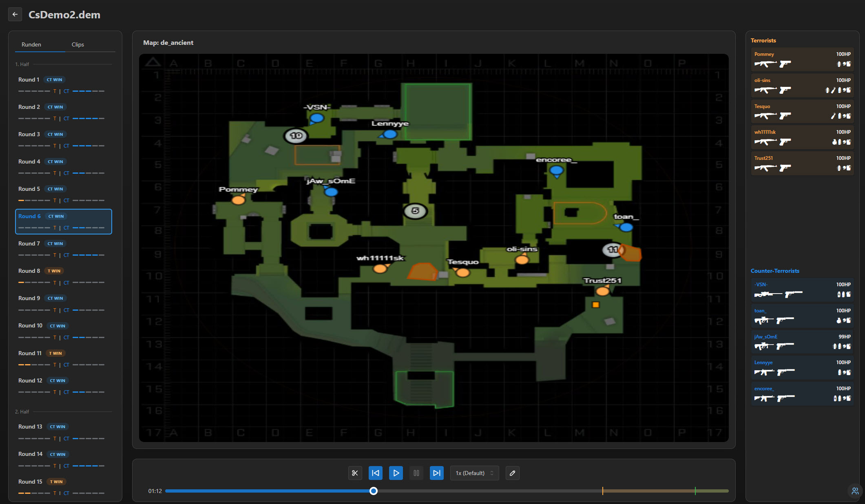This screenshot has width=865, height=504.
Task: Click the Pommey entry in the Terrorists panel
Action: (x=802, y=59)
